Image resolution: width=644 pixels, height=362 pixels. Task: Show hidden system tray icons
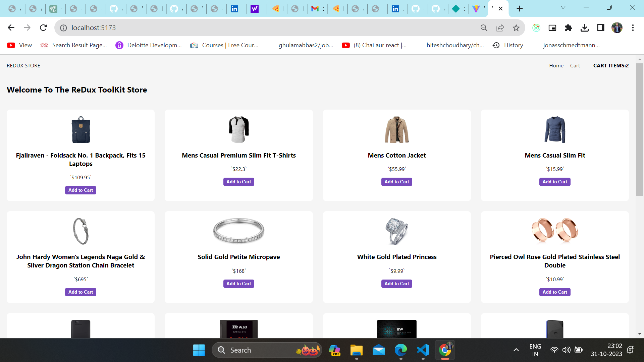(516, 350)
